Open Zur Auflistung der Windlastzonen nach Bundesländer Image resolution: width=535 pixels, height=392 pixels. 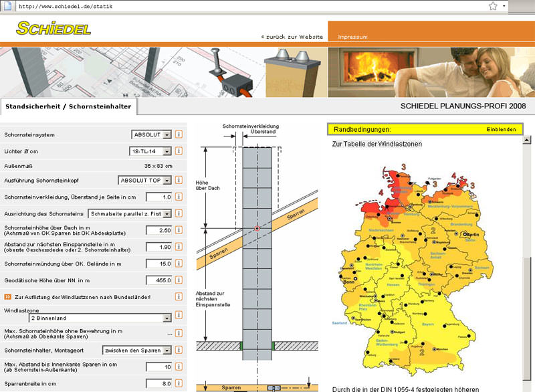point(82,297)
